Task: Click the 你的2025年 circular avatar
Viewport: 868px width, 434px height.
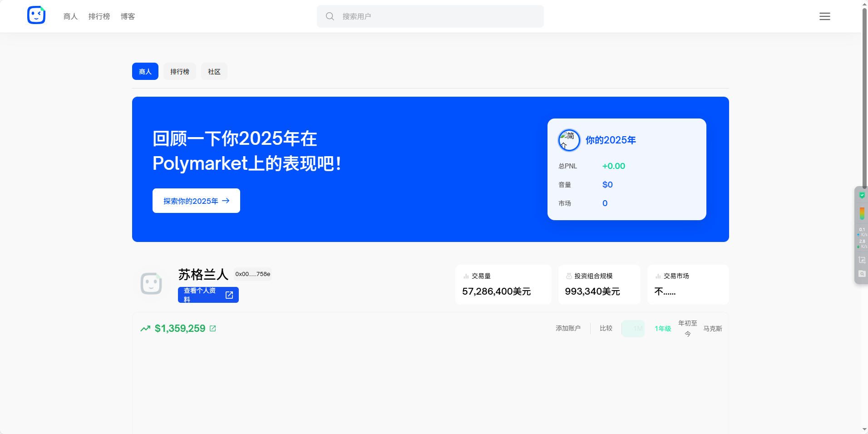Action: tap(569, 140)
